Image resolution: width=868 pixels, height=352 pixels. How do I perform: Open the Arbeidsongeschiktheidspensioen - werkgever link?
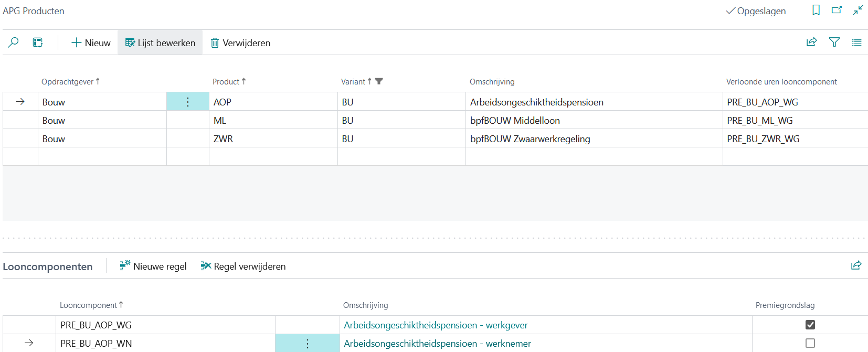pyautogui.click(x=436, y=325)
